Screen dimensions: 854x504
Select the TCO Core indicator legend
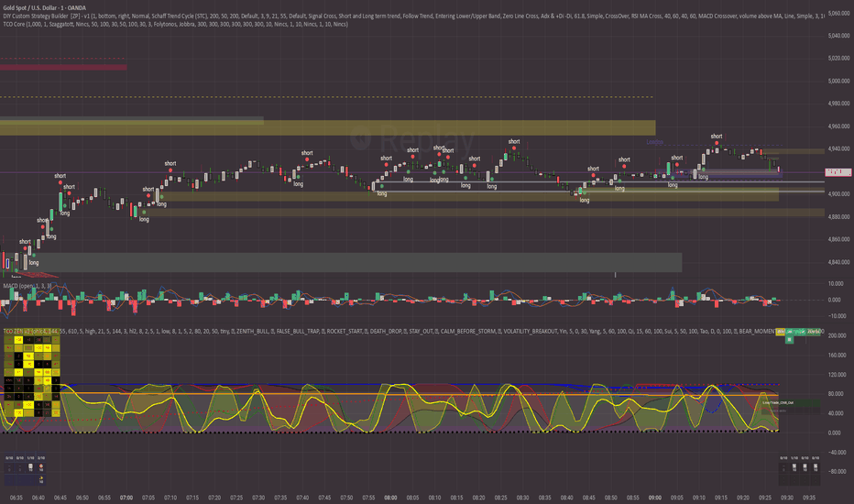(x=175, y=24)
